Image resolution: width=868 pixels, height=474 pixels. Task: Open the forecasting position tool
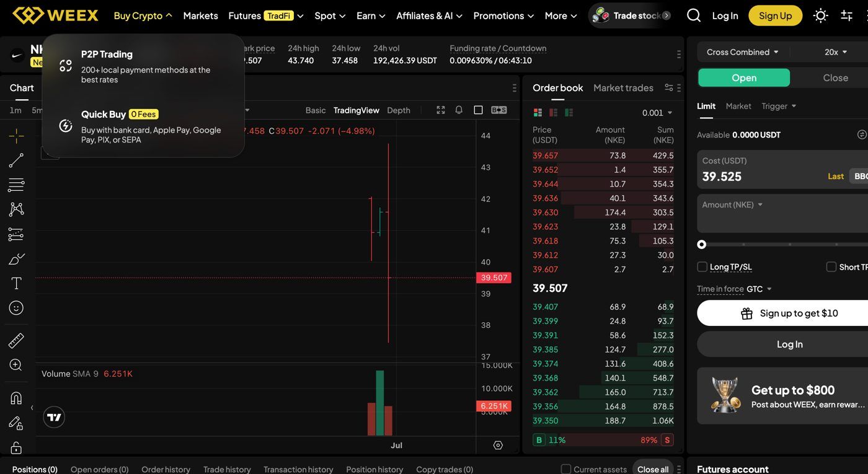(x=16, y=234)
